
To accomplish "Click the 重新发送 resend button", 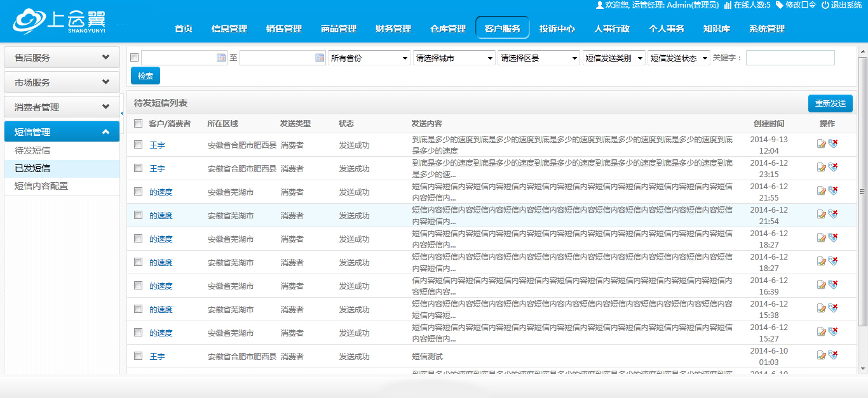I will [x=831, y=103].
